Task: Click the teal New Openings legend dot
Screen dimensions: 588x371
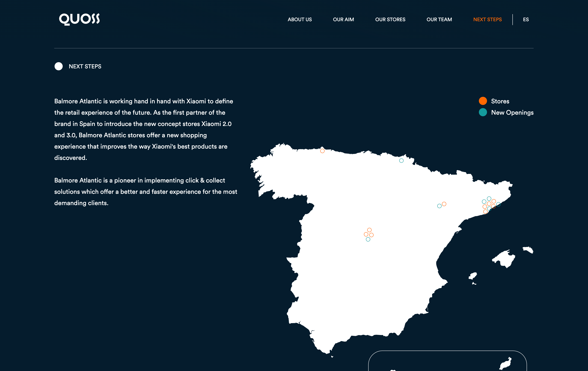Action: (483, 112)
